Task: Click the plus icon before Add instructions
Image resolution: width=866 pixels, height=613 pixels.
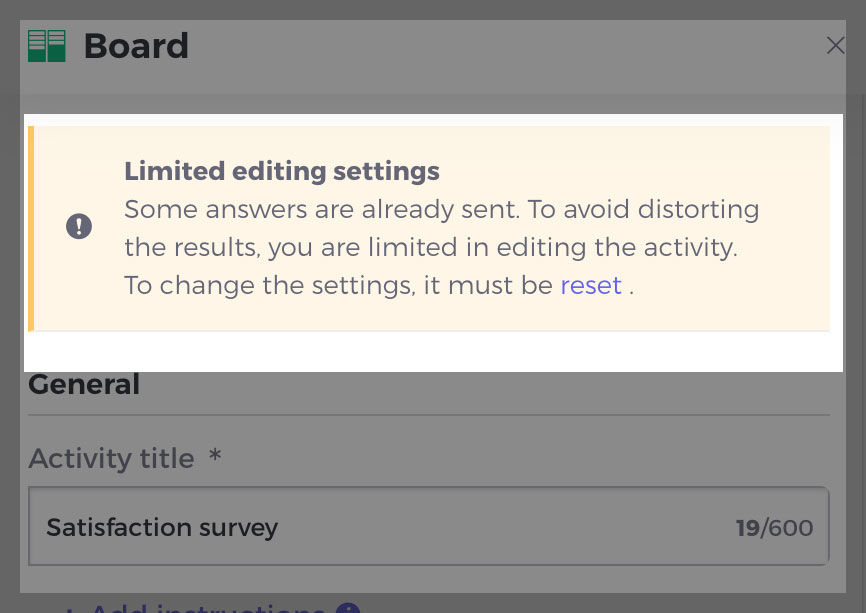Action: pyautogui.click(x=70, y=610)
